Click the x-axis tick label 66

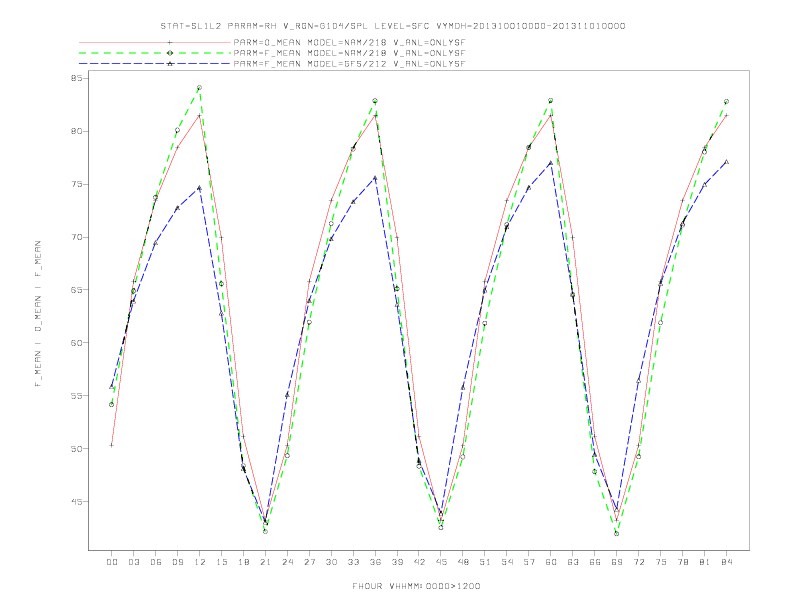(595, 562)
